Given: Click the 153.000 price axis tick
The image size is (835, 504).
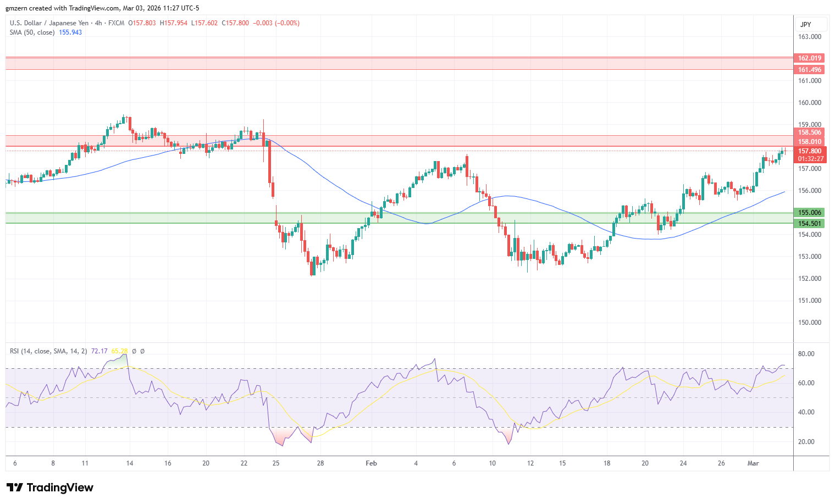Looking at the screenshot, I should point(810,257).
